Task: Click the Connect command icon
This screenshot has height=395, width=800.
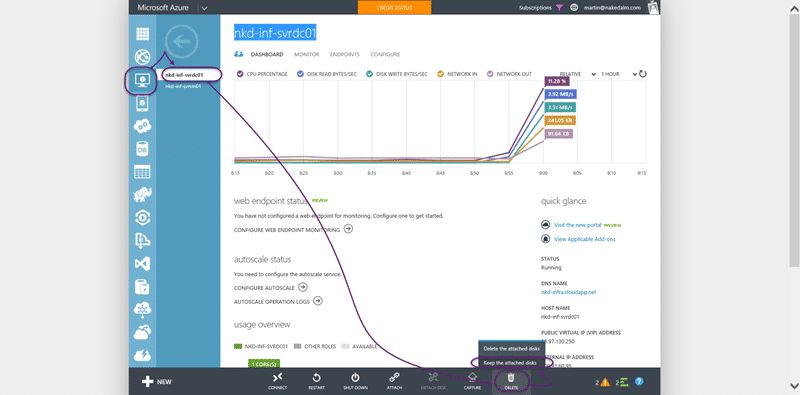Action: click(278, 381)
